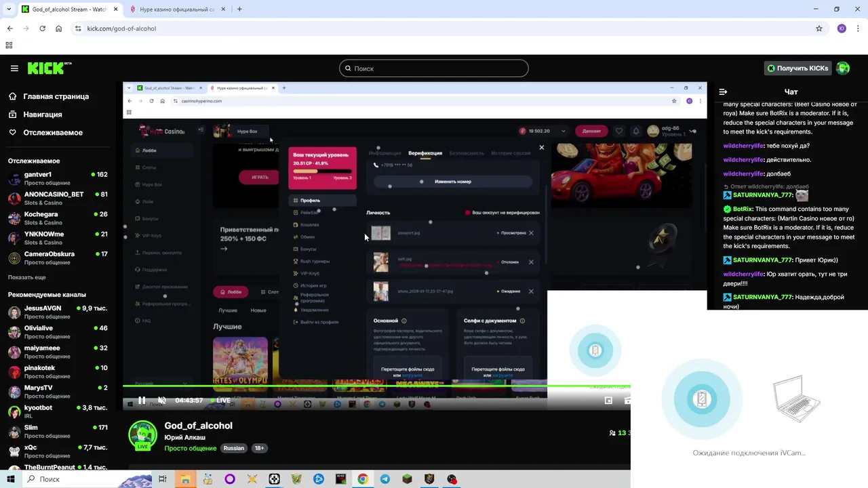Open CameraObskura channel

pos(58,258)
